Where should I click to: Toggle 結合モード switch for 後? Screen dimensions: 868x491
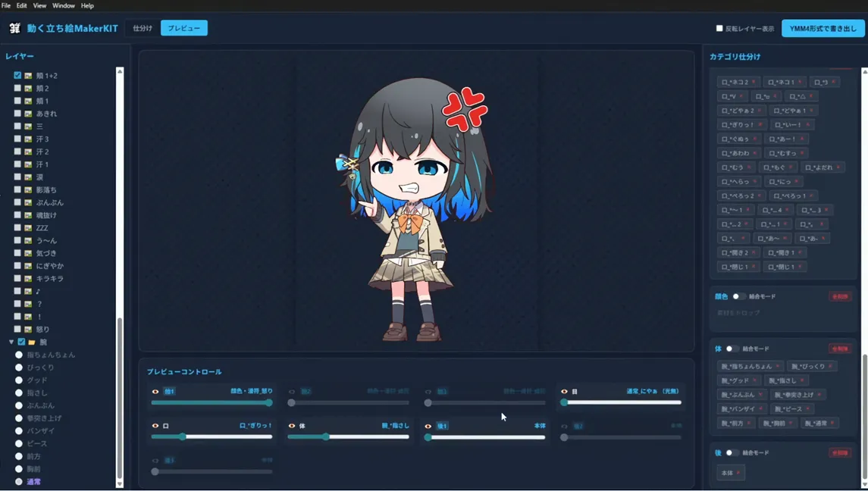coord(732,453)
